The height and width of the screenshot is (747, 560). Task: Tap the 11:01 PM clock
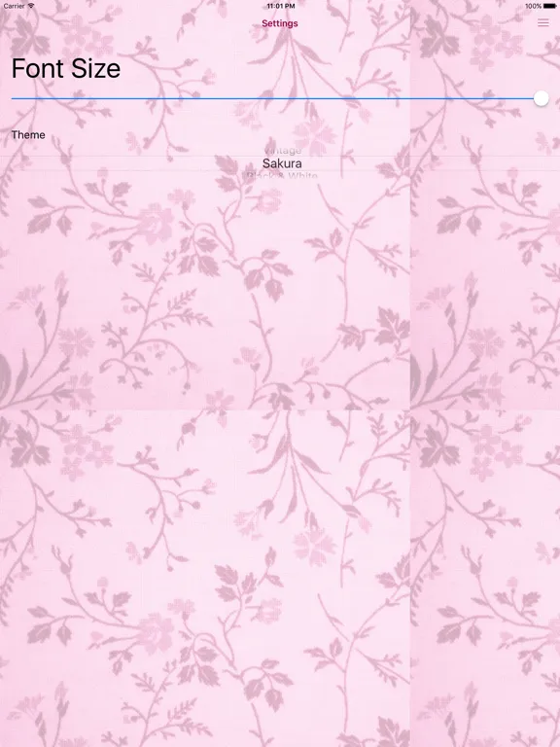pos(280,6)
